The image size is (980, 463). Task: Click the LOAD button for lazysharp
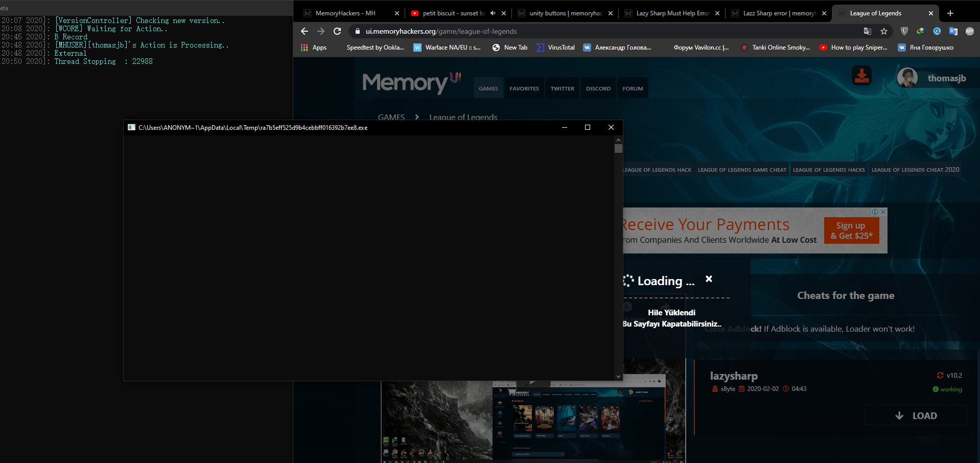click(916, 415)
